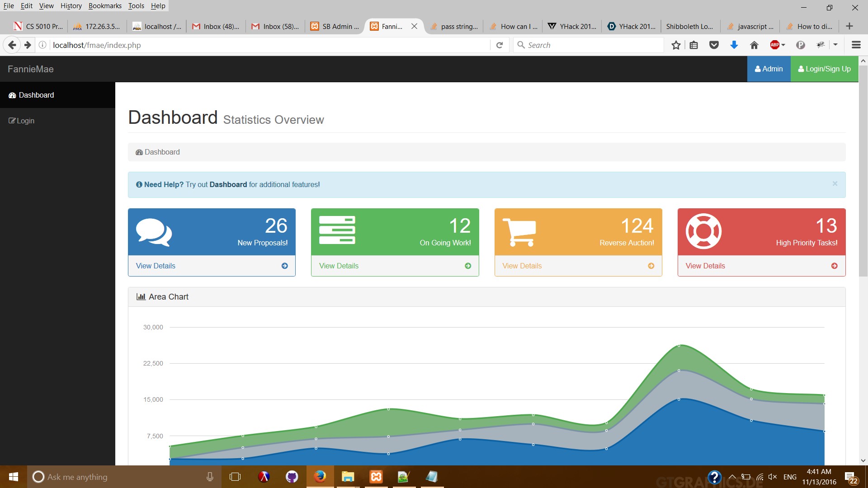This screenshot has height=488, width=868.
Task: Reload the page with refresh icon
Action: click(500, 45)
